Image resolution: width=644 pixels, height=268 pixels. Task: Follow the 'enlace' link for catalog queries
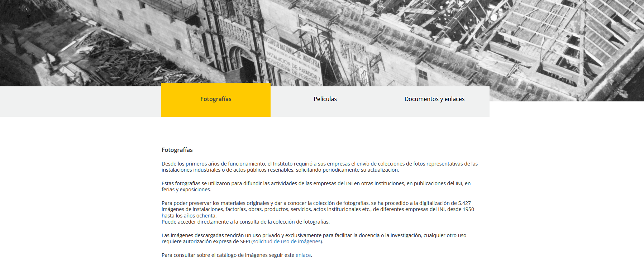pyautogui.click(x=303, y=255)
